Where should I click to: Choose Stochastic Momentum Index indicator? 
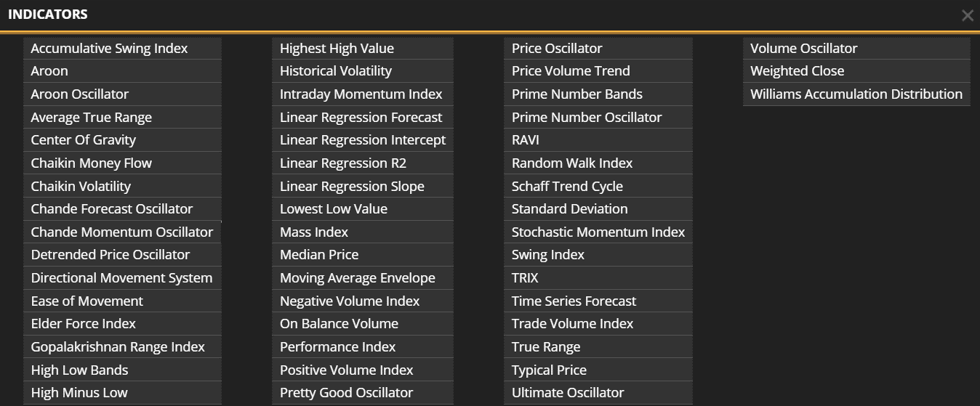tap(598, 232)
